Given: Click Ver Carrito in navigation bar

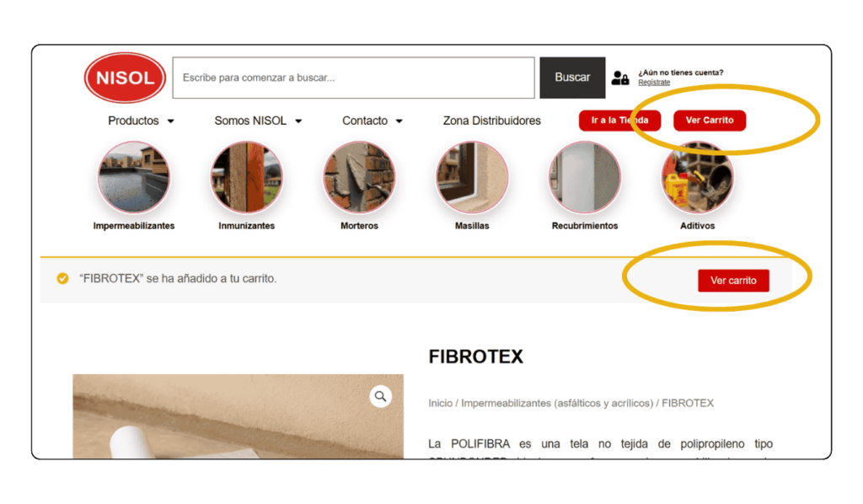Looking at the screenshot, I should click(x=710, y=121).
